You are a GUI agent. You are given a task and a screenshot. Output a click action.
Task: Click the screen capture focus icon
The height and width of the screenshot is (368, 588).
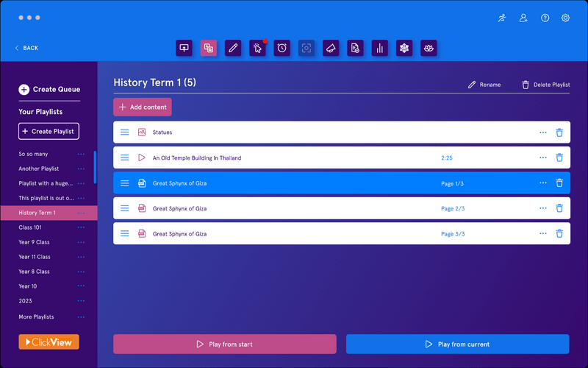pos(306,48)
